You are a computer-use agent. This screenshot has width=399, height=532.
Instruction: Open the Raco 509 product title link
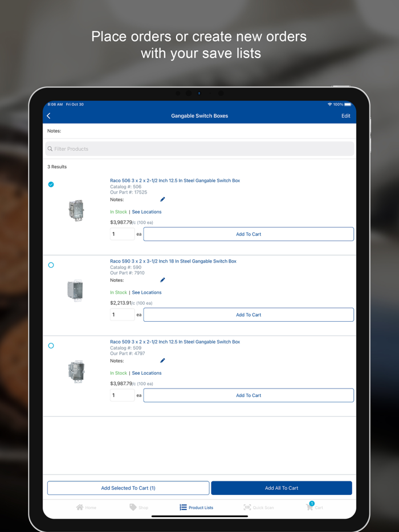click(x=175, y=342)
